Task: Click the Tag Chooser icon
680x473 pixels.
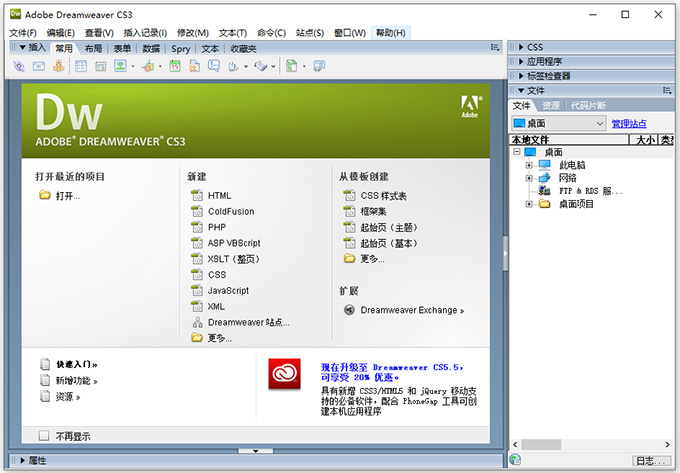Action: 319,66
